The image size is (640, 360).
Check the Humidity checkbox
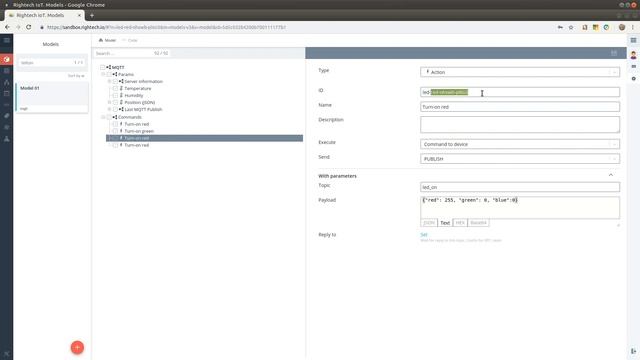pyautogui.click(x=115, y=96)
